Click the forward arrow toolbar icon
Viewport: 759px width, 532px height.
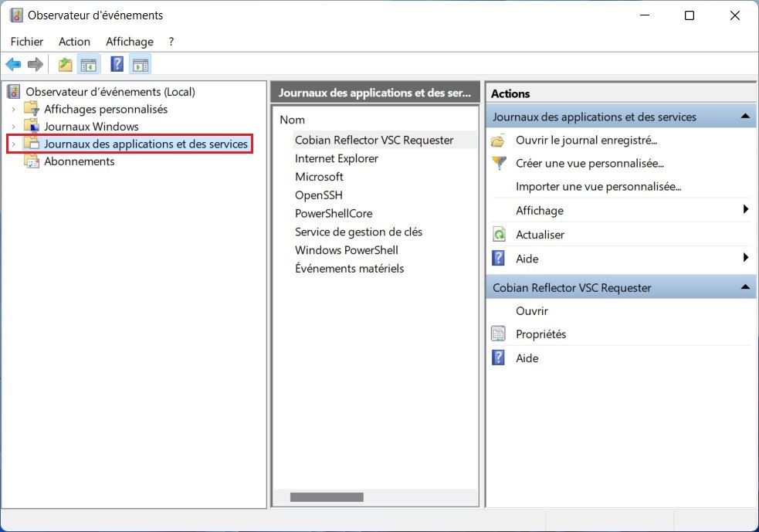click(35, 65)
